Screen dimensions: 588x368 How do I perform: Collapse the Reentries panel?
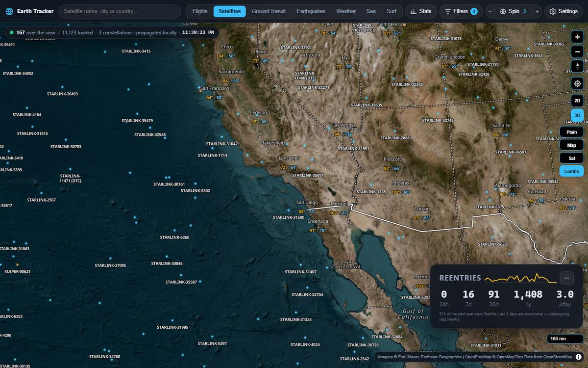[x=566, y=278]
